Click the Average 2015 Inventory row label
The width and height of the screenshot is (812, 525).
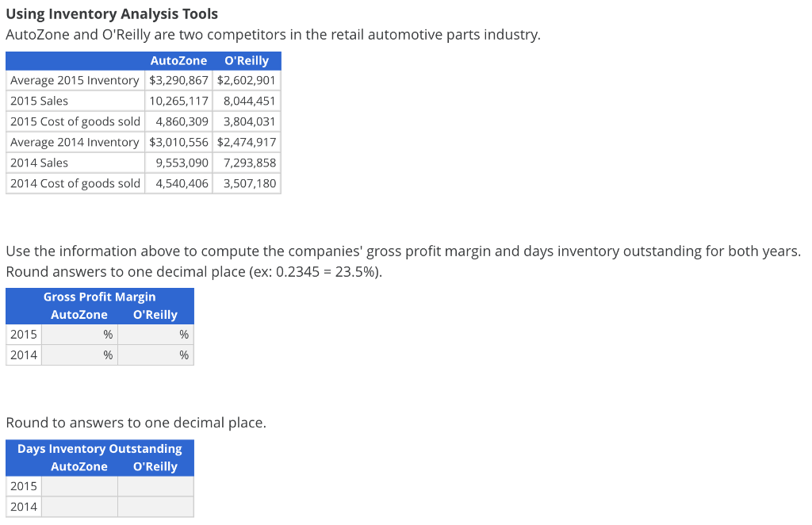tap(75, 80)
